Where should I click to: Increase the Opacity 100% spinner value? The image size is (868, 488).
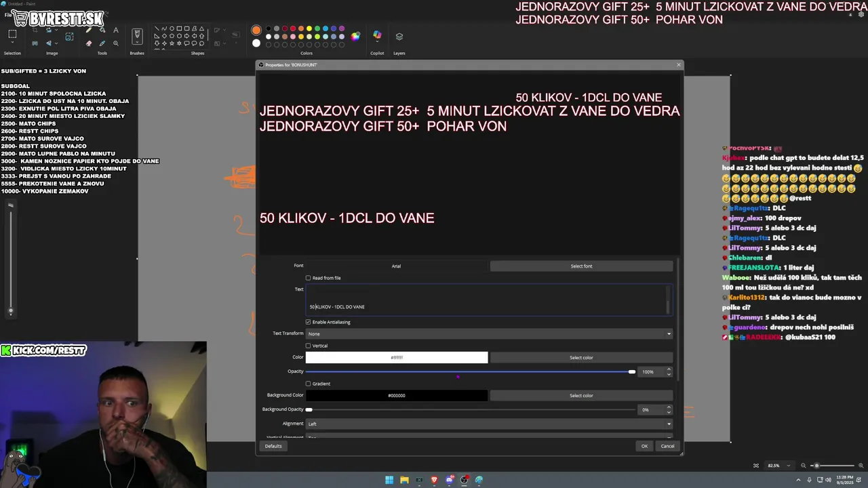click(669, 369)
